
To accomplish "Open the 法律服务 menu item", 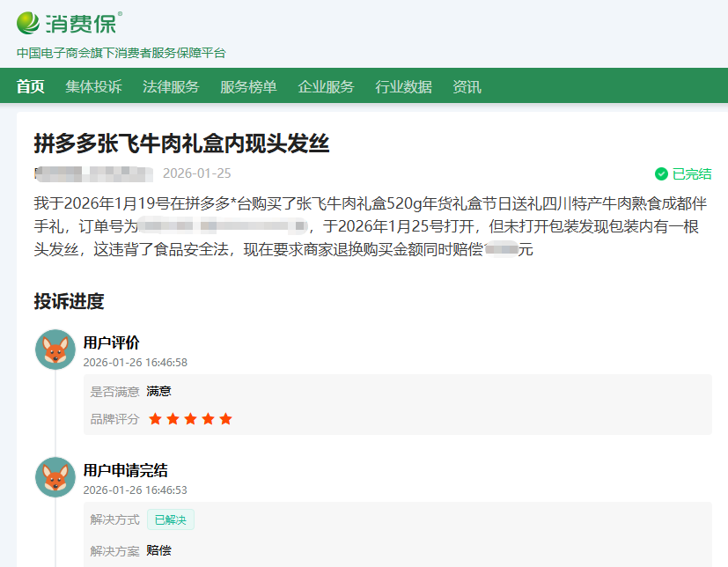I will tap(171, 86).
